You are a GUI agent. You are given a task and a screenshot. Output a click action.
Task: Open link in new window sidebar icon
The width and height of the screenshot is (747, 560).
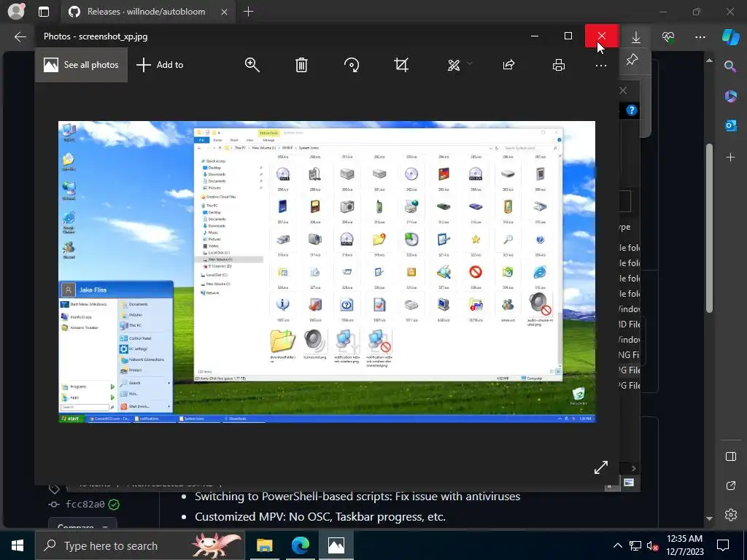tap(730, 486)
